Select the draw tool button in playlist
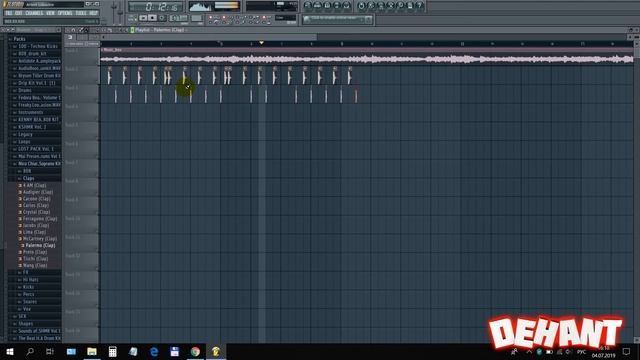The image size is (640, 360). [81, 30]
